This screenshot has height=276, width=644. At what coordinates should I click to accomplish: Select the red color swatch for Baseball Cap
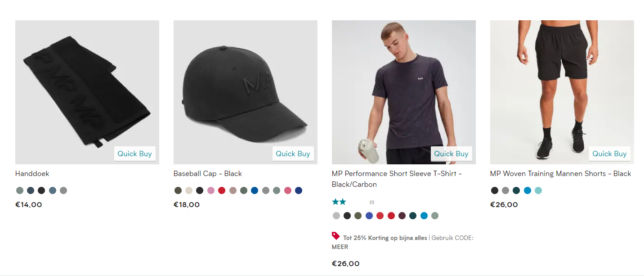(x=221, y=190)
